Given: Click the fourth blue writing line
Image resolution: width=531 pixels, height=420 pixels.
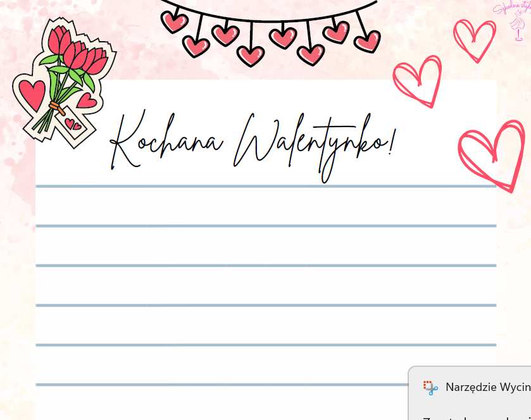Looking at the screenshot, I should (x=266, y=305).
